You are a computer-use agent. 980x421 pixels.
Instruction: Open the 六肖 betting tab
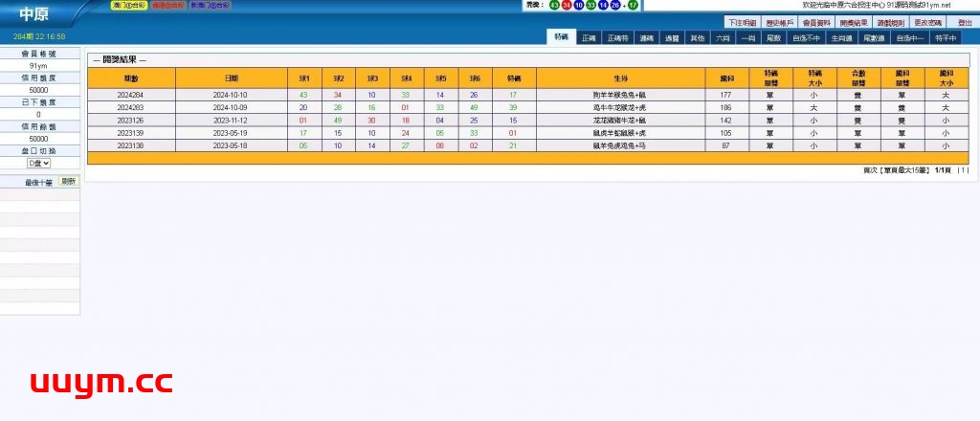[x=723, y=38]
